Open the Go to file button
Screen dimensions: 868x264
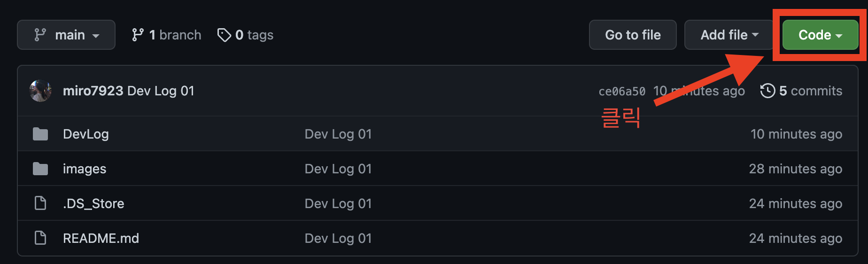(x=633, y=35)
